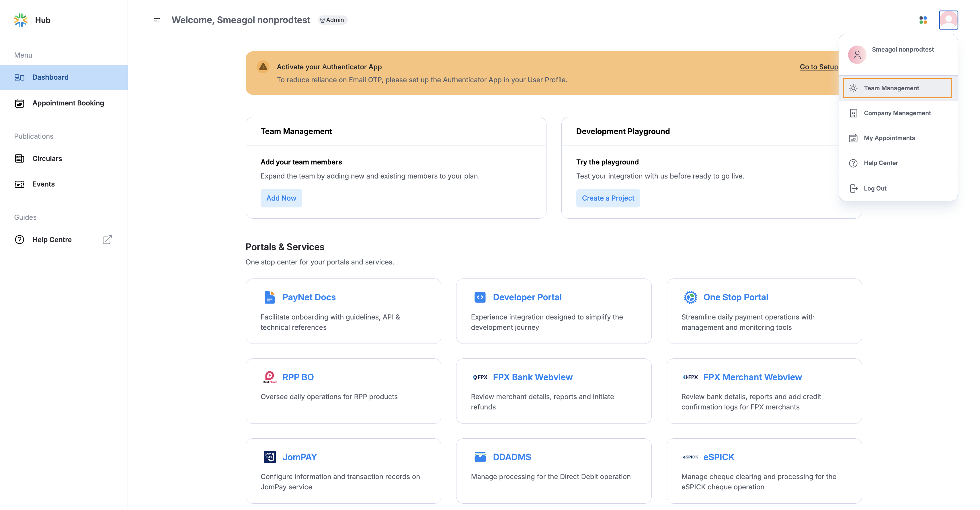Open the JomPAY link

point(300,457)
